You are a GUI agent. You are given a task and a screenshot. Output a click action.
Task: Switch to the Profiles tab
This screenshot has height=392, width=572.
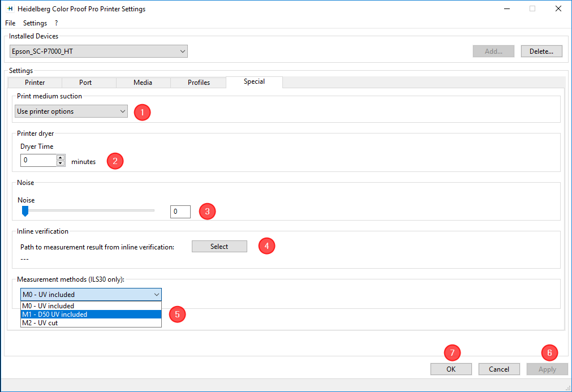(199, 83)
